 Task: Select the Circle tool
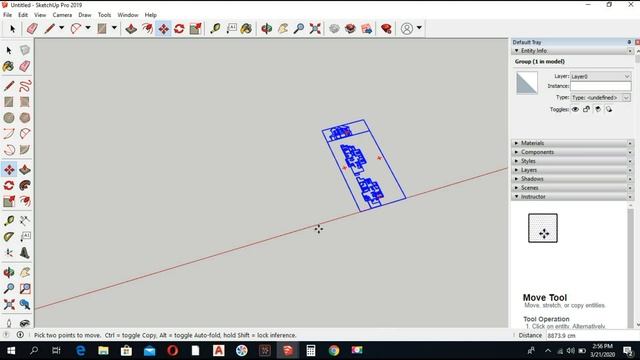coord(9,118)
